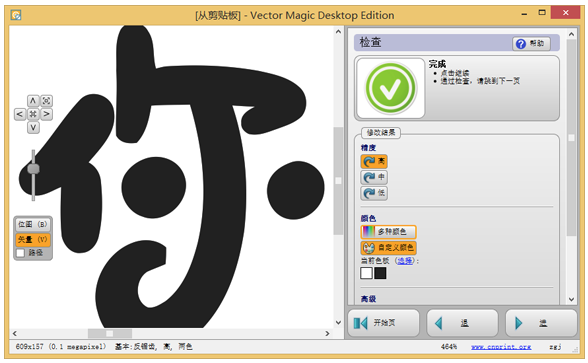Switch to the 矢量 (V) vector view

33,239
